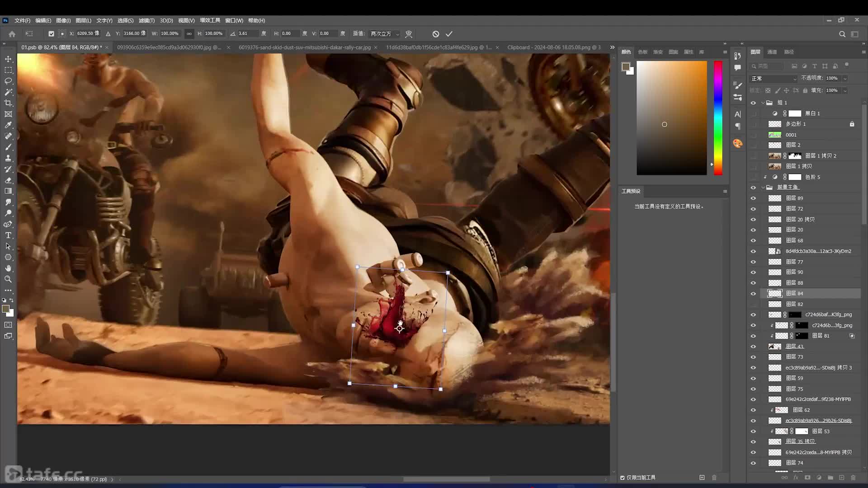Screen dimensions: 868x488
Task: Open interpolation dropdown 两次立方
Action: [385, 34]
